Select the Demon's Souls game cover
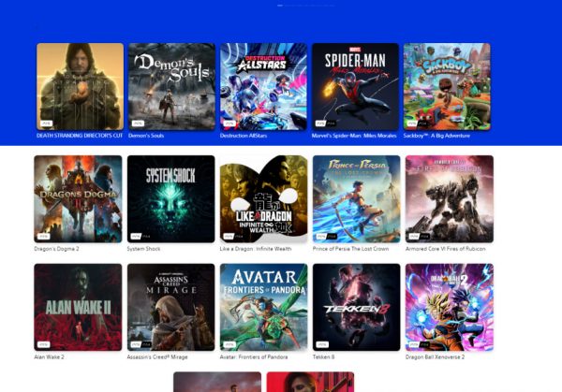Screen dimensions: 562x392 171,86
